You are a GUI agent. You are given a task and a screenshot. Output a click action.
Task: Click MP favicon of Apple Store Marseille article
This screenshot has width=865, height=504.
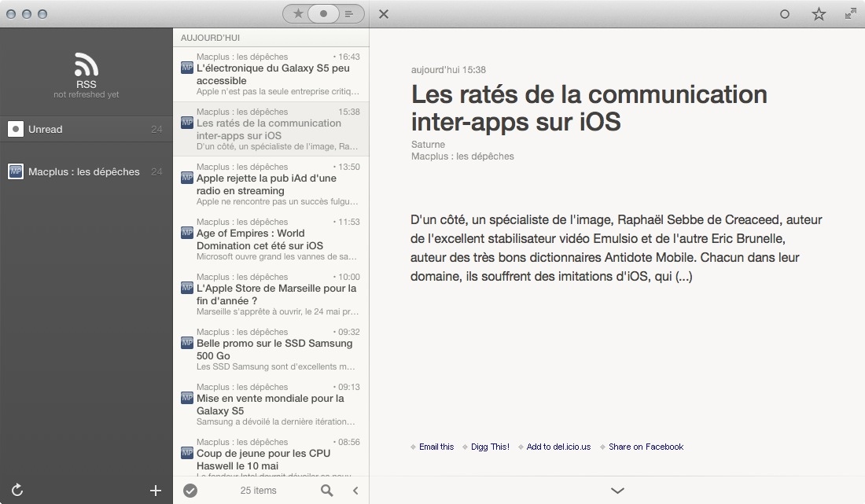click(x=187, y=288)
